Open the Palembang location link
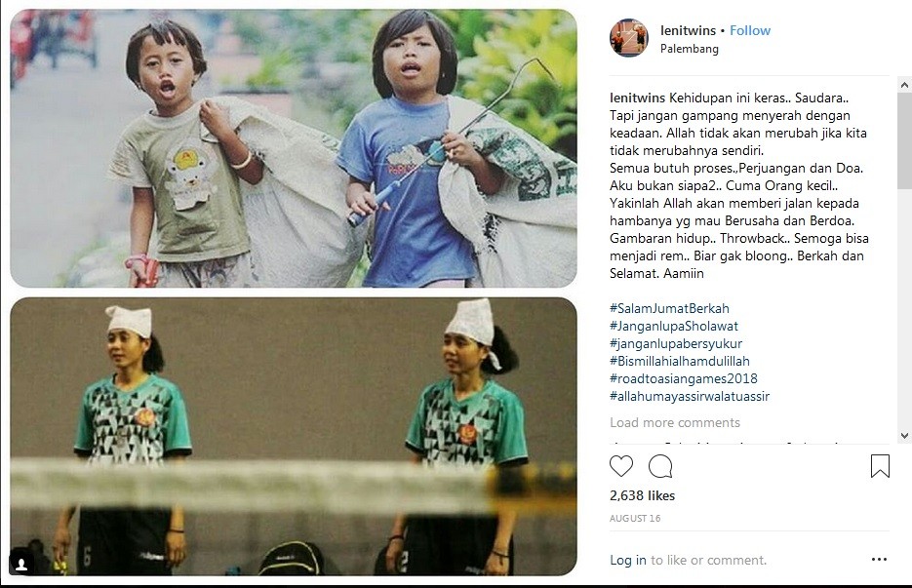Viewport: 912px width, 588px height. coord(690,49)
